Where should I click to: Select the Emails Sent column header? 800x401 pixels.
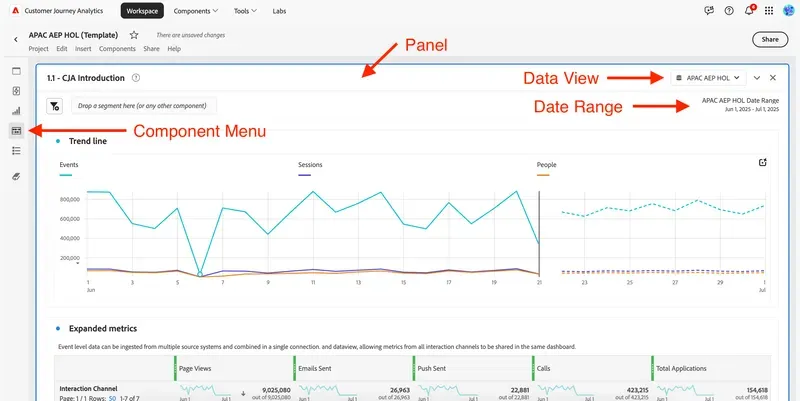pos(315,368)
